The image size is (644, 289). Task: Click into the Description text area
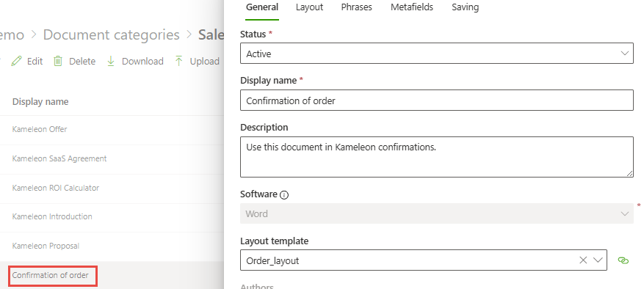[x=437, y=157]
